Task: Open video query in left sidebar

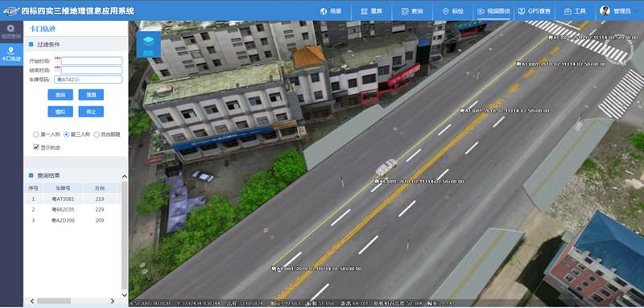Action: (11, 31)
